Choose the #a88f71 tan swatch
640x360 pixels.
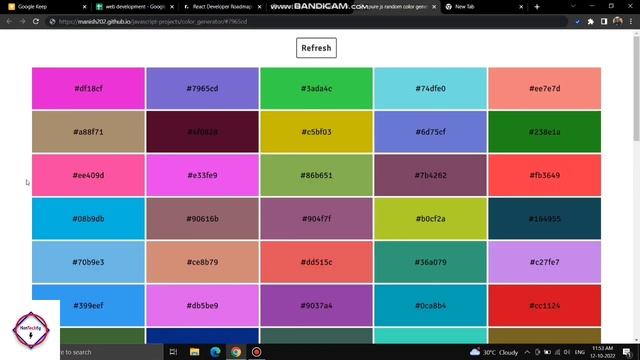[88, 132]
